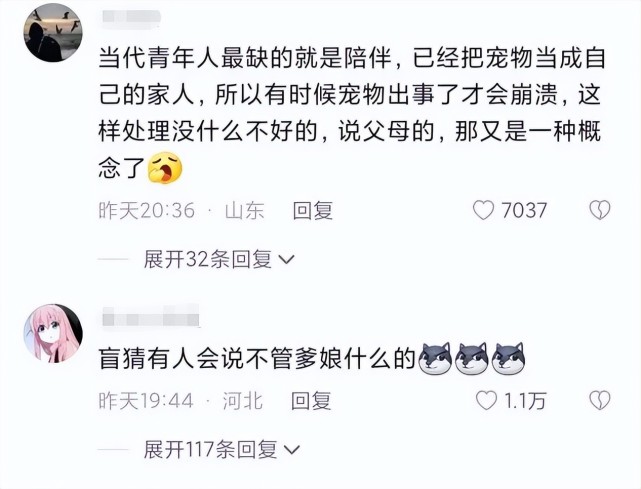
Task: Tap the last husky dog emoji
Action: (x=509, y=359)
